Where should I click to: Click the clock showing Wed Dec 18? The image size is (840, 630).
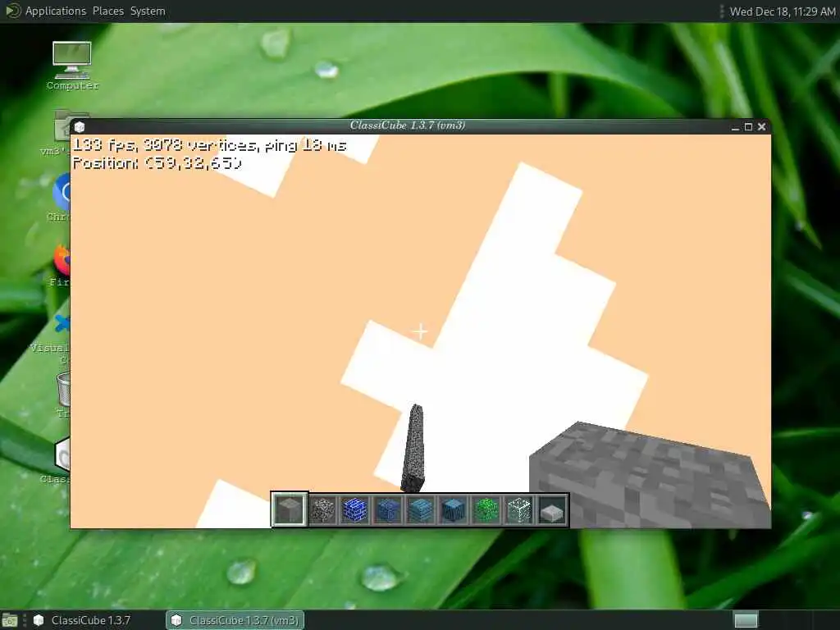pyautogui.click(x=782, y=11)
